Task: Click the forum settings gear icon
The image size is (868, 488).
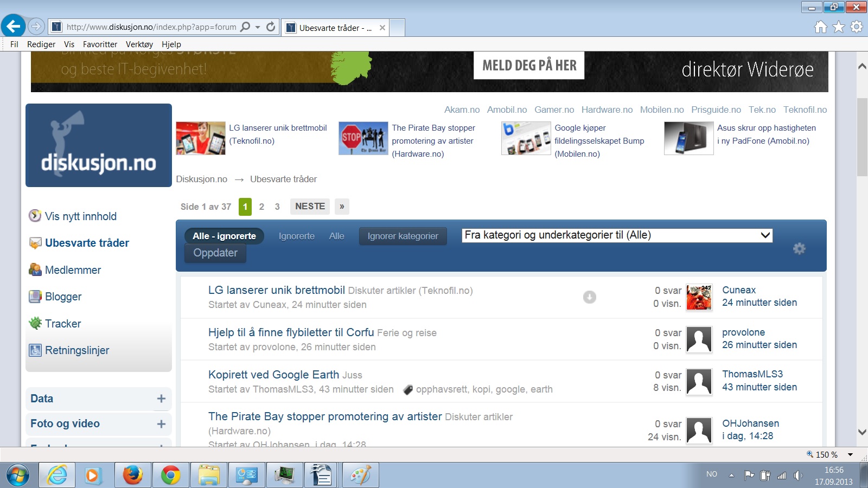Action: click(x=799, y=248)
